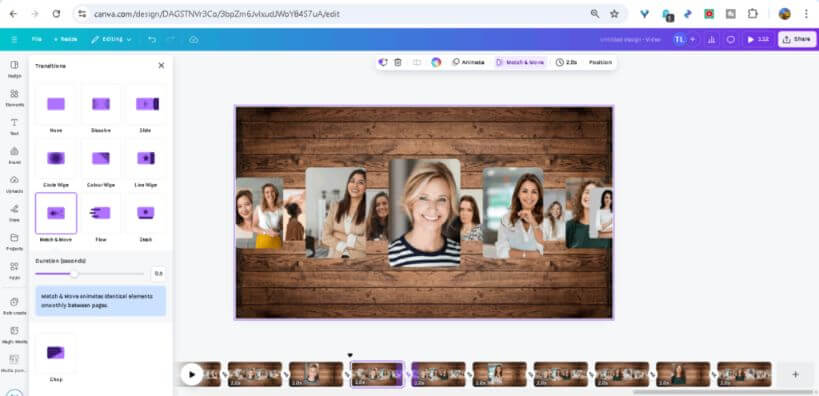Open the Elements panel in sidebar

point(14,97)
